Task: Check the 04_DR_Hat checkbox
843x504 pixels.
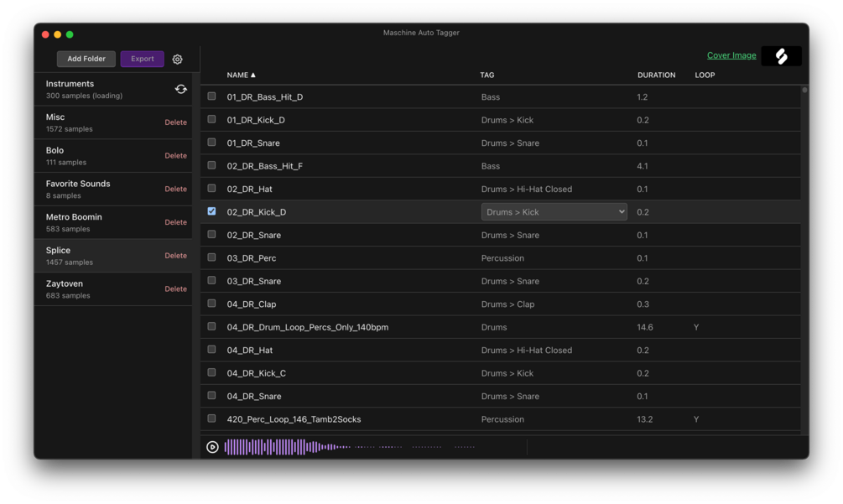Action: (x=212, y=350)
